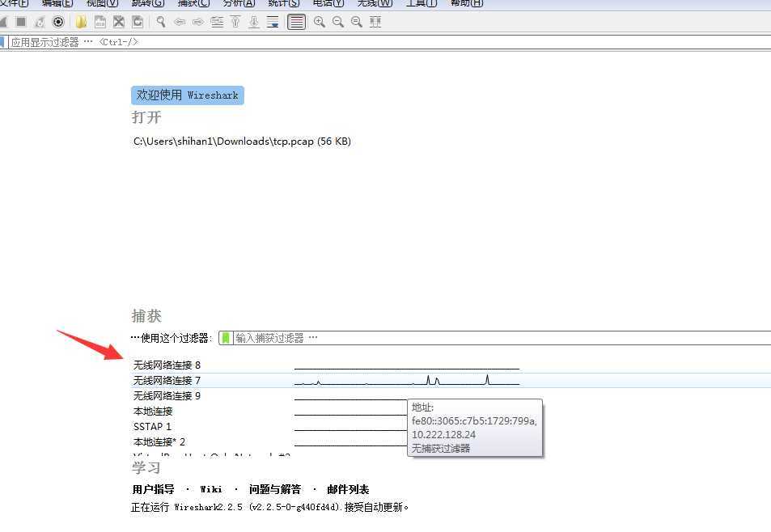Toggle packet list colorization
The image size is (771, 532).
click(x=296, y=22)
